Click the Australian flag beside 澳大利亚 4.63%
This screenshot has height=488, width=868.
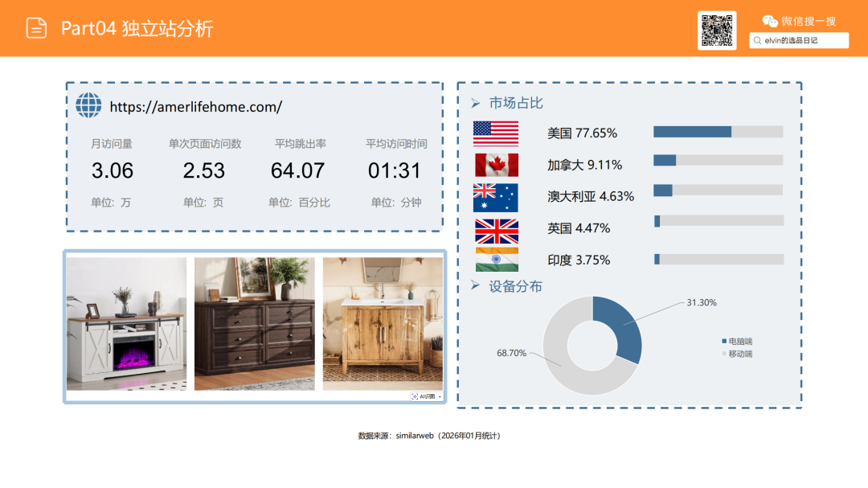tap(497, 196)
